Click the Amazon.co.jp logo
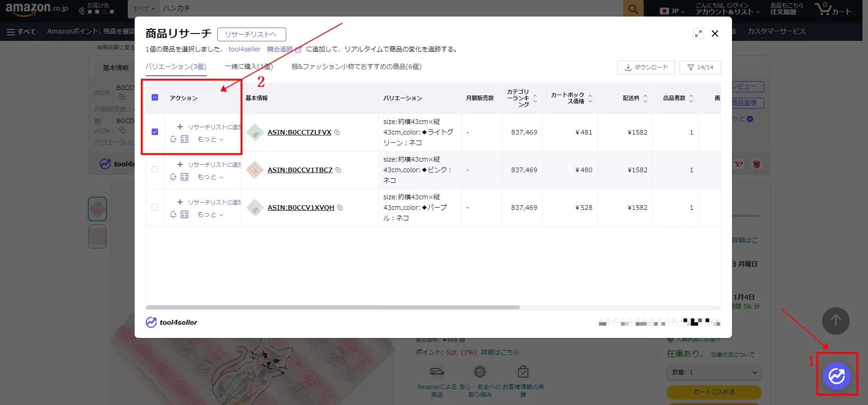The height and width of the screenshot is (405, 868). [x=37, y=9]
